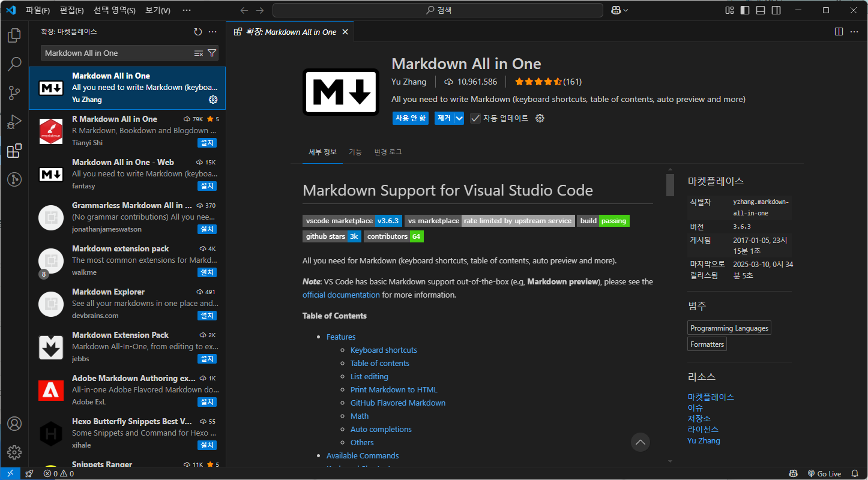Open Run and Debug view
The width and height of the screenshot is (868, 480).
click(14, 121)
